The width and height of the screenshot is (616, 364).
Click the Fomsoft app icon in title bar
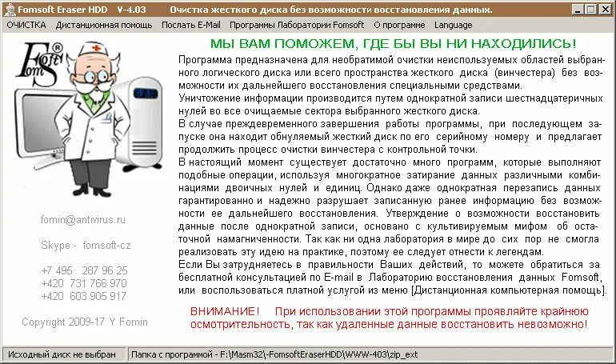[9, 10]
